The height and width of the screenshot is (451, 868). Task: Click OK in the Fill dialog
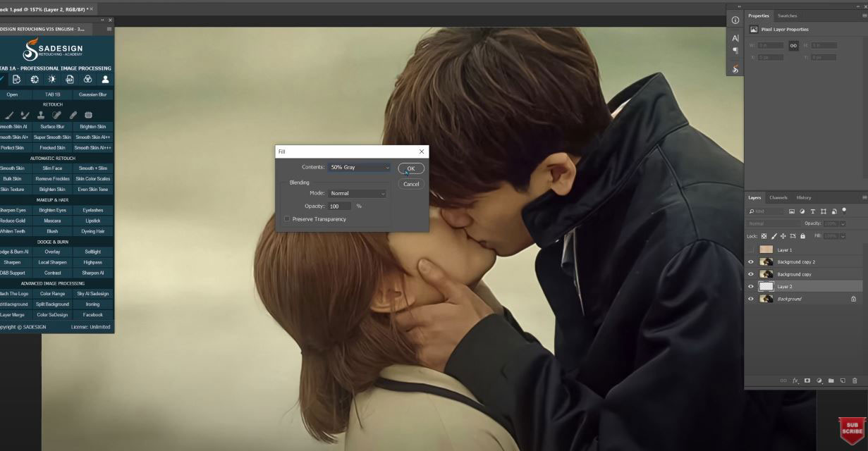[411, 168]
